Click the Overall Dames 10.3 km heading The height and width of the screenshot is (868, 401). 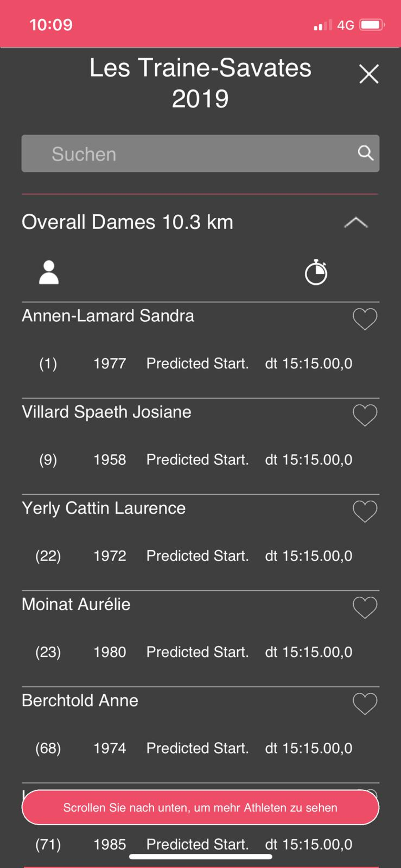[128, 222]
